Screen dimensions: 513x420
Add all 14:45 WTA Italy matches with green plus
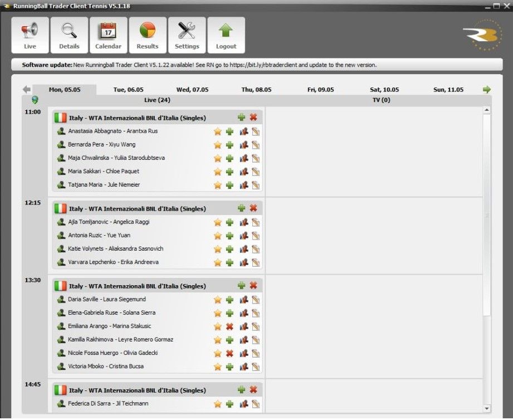click(241, 389)
